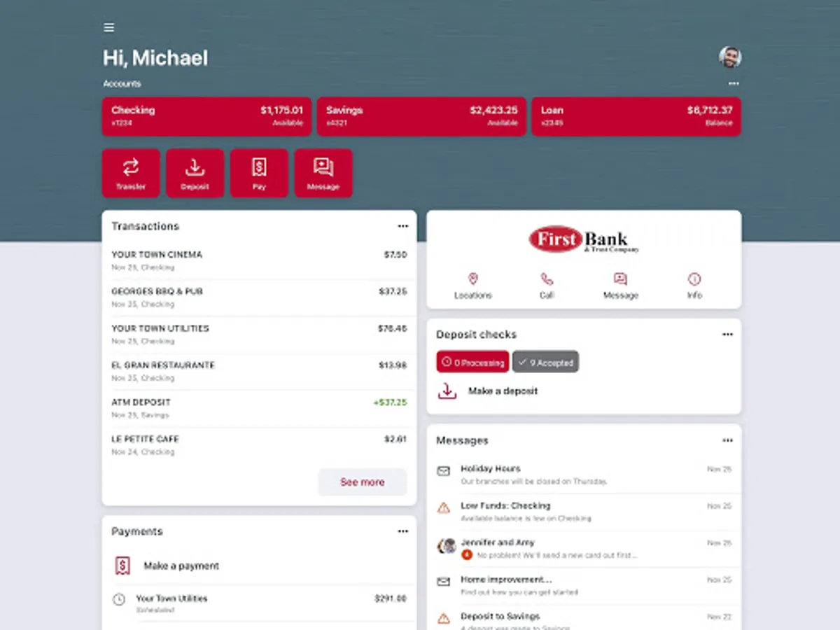Open the Home improvement message

(x=584, y=585)
